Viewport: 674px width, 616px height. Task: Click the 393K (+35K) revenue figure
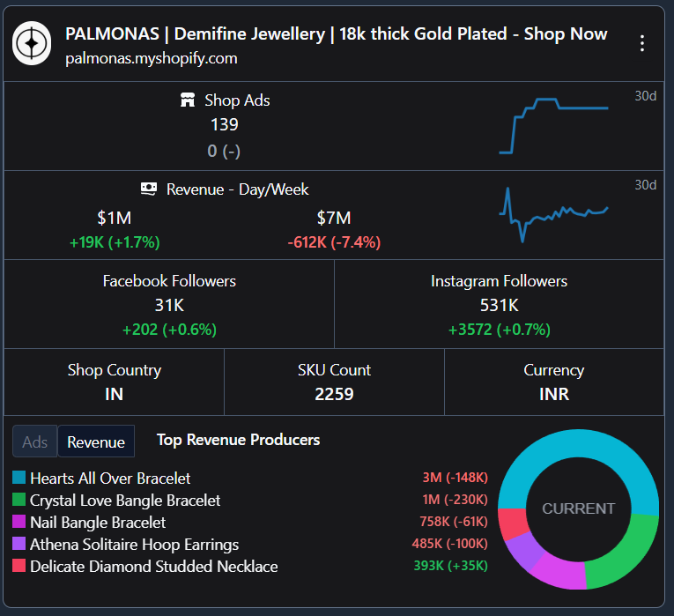450,565
